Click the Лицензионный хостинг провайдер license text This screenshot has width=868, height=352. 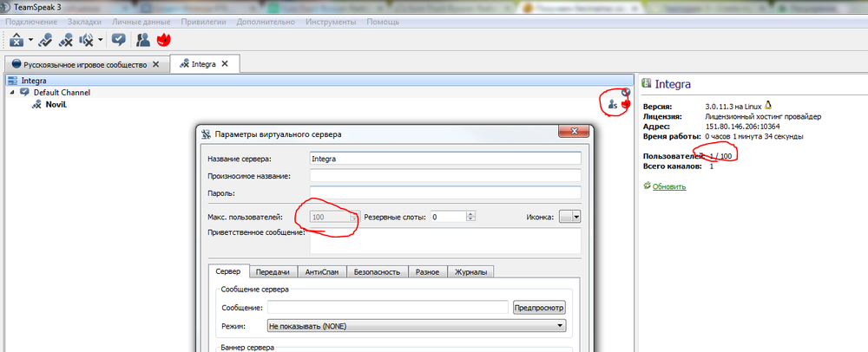click(x=763, y=116)
